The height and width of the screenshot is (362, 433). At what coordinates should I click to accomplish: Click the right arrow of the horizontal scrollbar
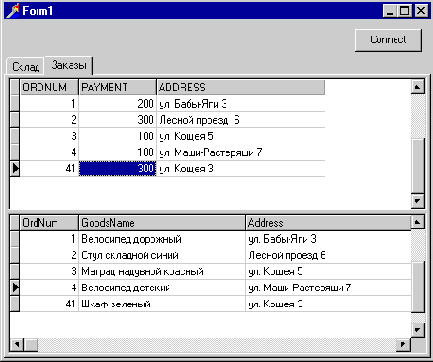click(403, 344)
